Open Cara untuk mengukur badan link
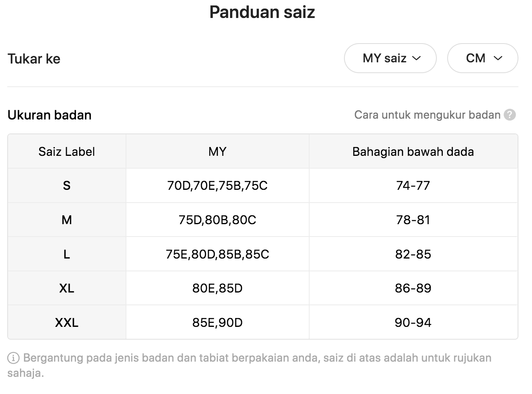 [427, 115]
